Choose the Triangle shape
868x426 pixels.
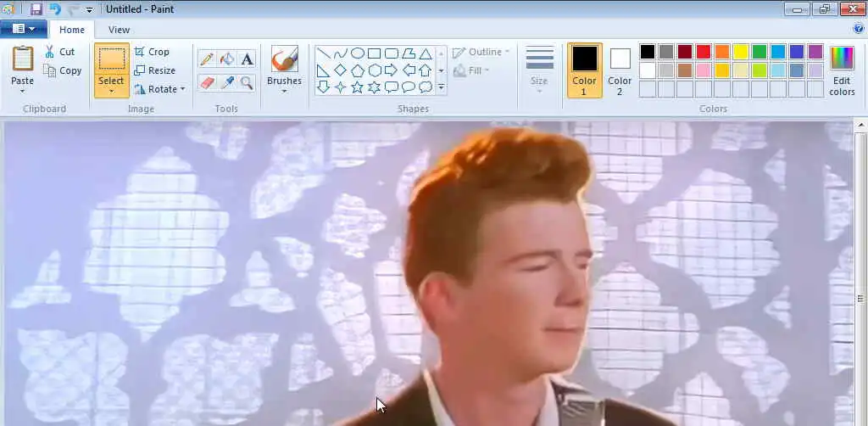pos(426,53)
